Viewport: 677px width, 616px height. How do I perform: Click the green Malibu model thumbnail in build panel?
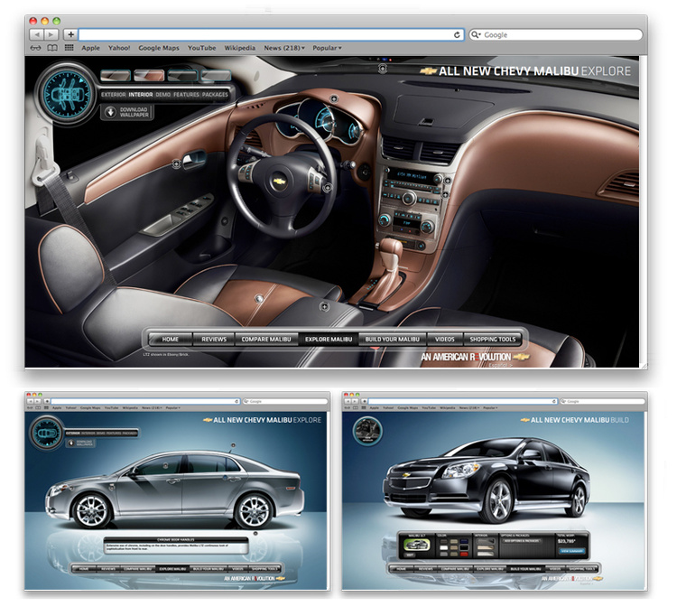[417, 545]
